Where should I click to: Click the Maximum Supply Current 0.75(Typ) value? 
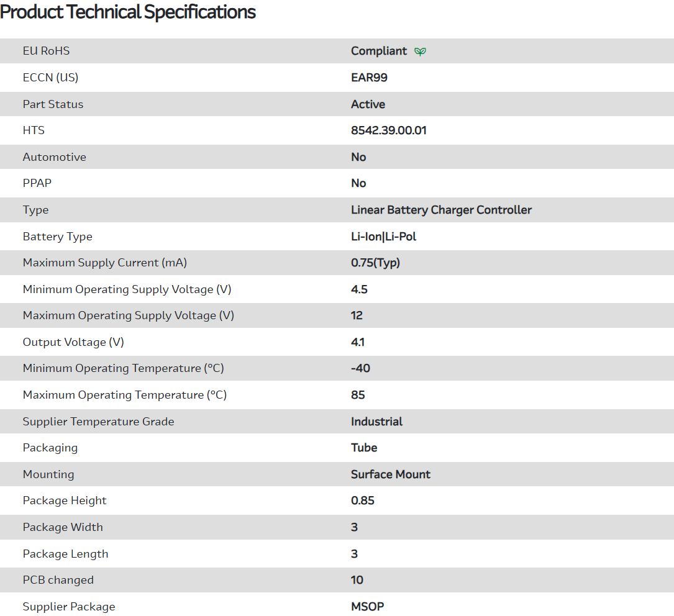(x=375, y=263)
